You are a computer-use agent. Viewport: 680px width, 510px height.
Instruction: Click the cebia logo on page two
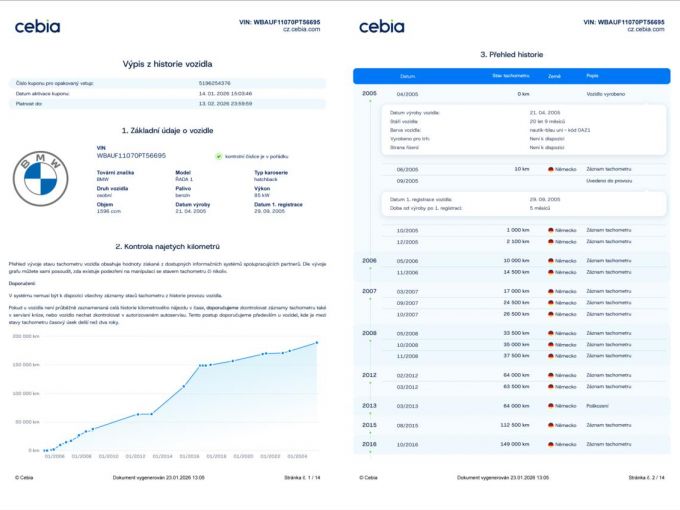pyautogui.click(x=381, y=26)
